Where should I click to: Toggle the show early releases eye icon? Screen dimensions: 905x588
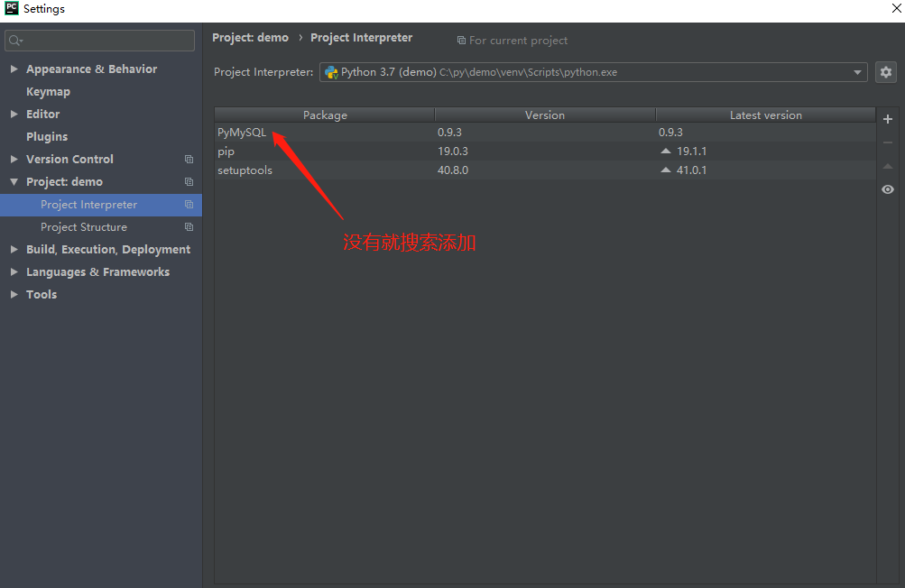(888, 189)
